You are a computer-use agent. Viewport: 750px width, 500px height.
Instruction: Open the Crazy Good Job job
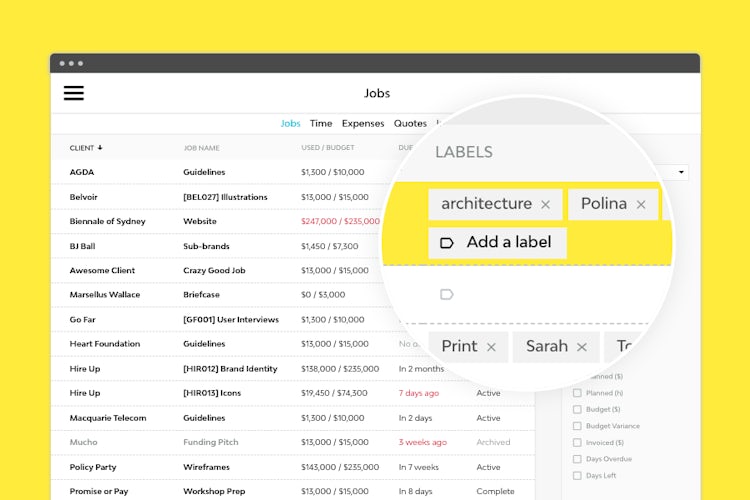(x=214, y=270)
